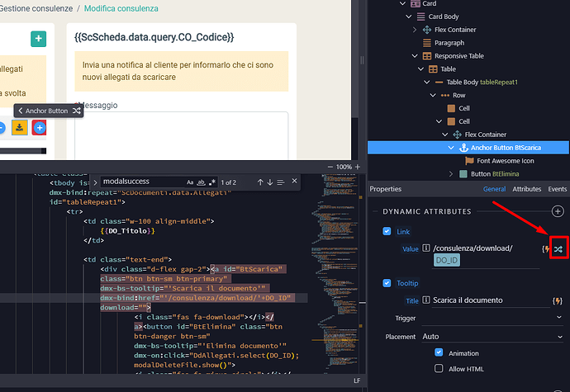Image resolution: width=570 pixels, height=392 pixels.
Task: Collapse the Table node chevron
Action: [420, 69]
